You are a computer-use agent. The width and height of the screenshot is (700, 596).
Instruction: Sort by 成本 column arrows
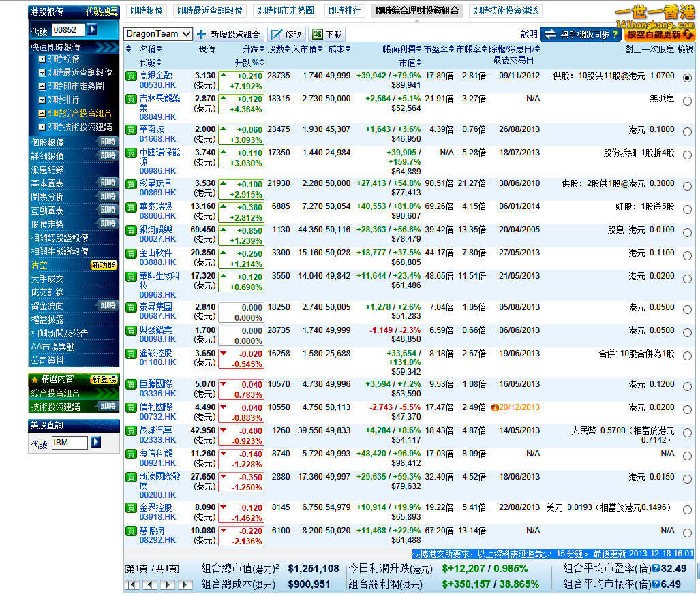pyautogui.click(x=348, y=49)
